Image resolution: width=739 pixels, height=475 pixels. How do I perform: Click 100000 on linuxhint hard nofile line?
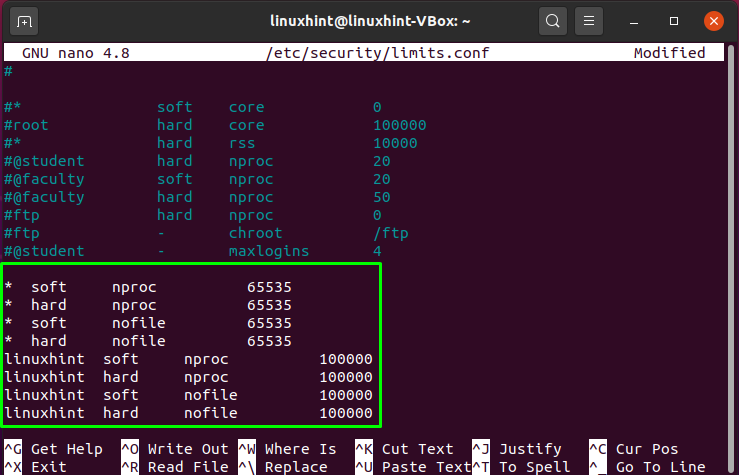point(346,413)
